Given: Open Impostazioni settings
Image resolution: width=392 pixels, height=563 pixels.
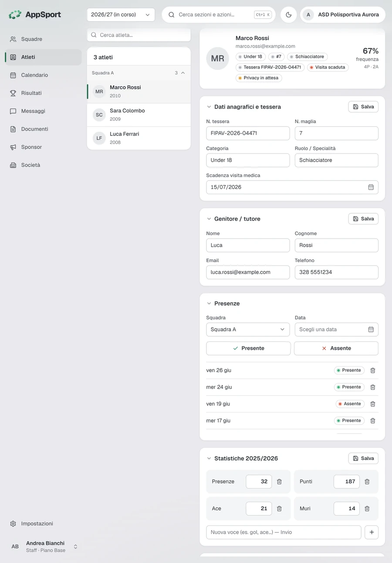Looking at the screenshot, I should tap(43, 523).
